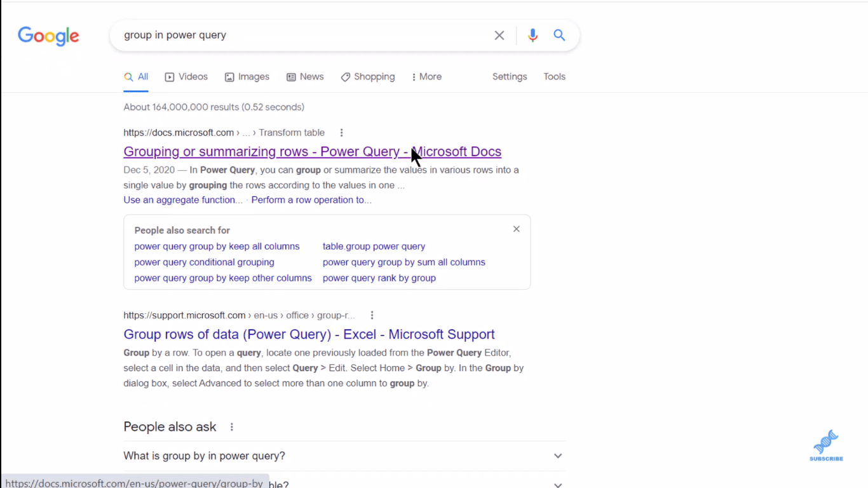Open three-dot menu next to People also ask
Viewport: 868px width, 488px height.
click(232, 427)
